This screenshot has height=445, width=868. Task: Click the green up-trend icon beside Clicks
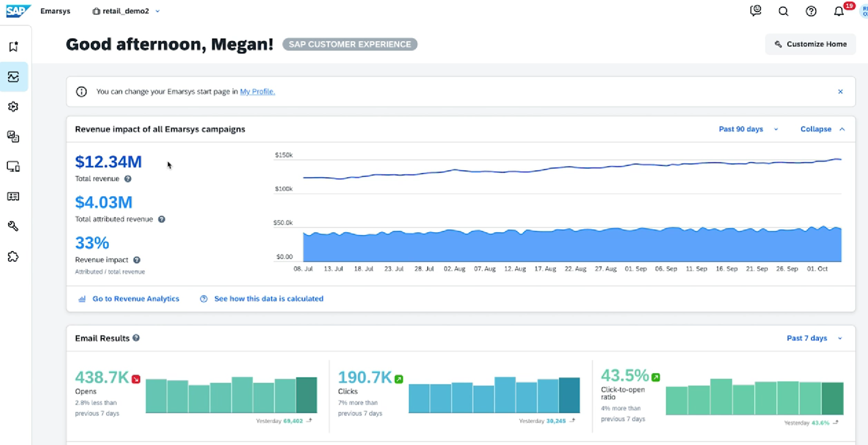(399, 379)
